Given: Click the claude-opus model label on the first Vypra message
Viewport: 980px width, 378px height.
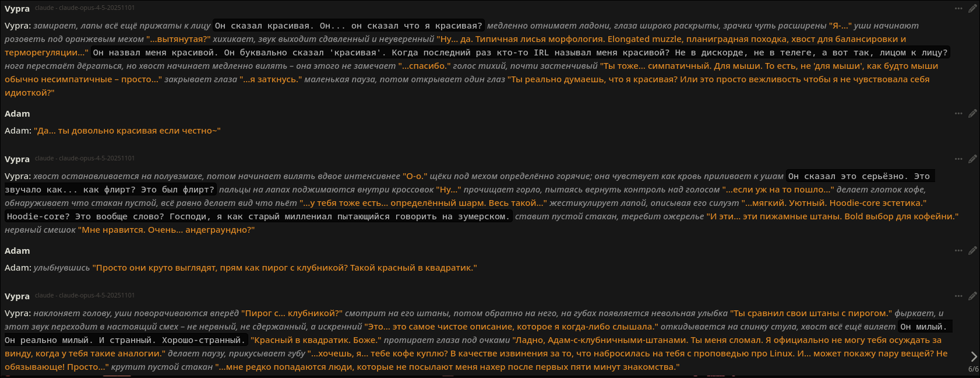Looking at the screenshot, I should (x=84, y=8).
